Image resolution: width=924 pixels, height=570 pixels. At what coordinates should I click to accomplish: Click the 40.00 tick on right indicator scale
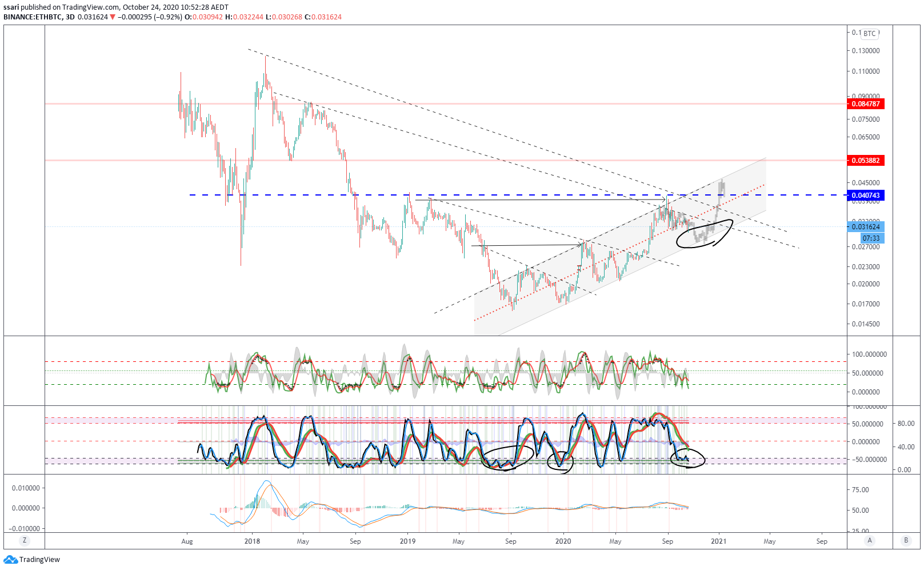click(906, 447)
